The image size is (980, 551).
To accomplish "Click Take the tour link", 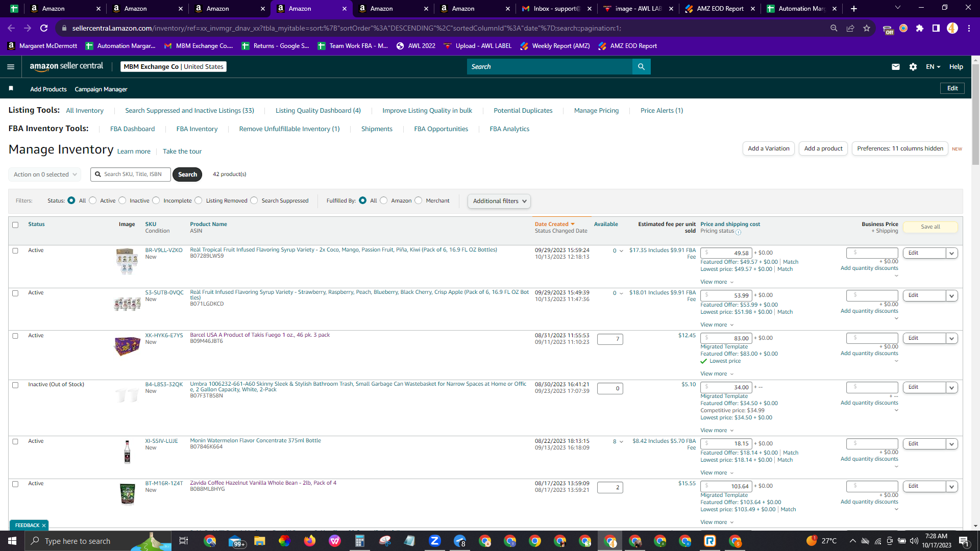I will coord(182,152).
